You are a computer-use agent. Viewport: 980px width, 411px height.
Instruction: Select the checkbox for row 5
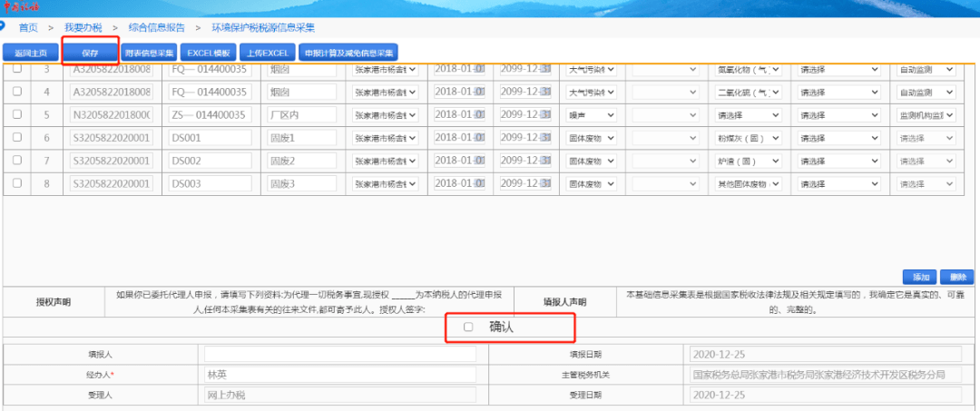click(x=17, y=113)
